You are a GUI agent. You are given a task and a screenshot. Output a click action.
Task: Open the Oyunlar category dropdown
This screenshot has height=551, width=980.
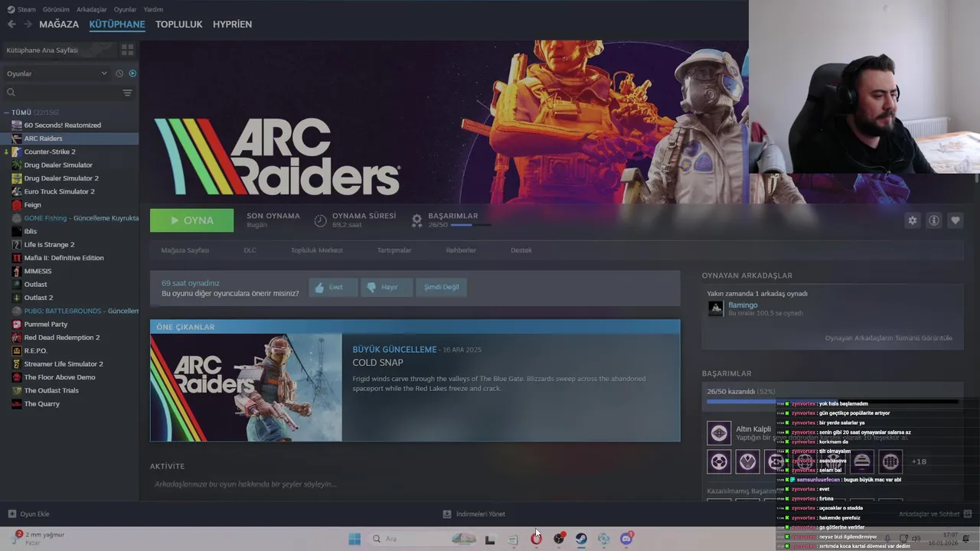click(57, 73)
